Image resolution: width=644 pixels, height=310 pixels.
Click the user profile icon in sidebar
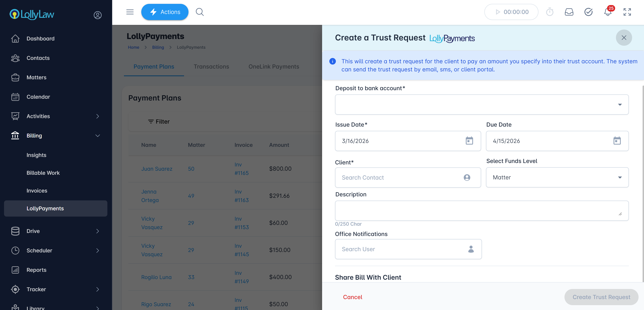97,15
